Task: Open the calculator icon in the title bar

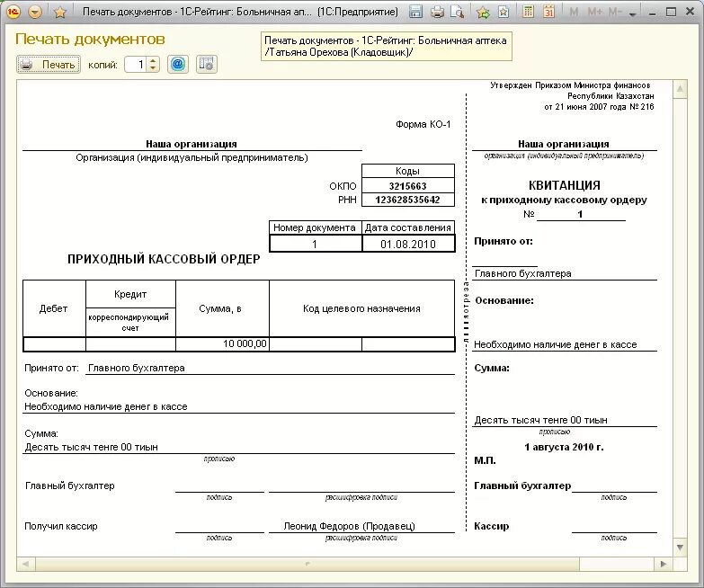Action: (529, 12)
